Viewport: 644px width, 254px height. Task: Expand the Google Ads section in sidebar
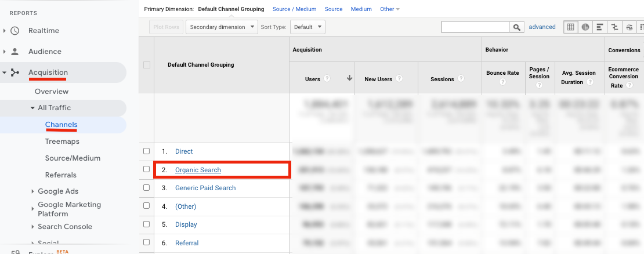(58, 191)
